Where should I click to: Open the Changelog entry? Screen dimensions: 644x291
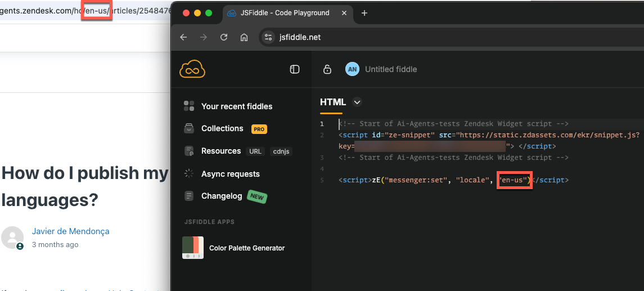tap(221, 196)
